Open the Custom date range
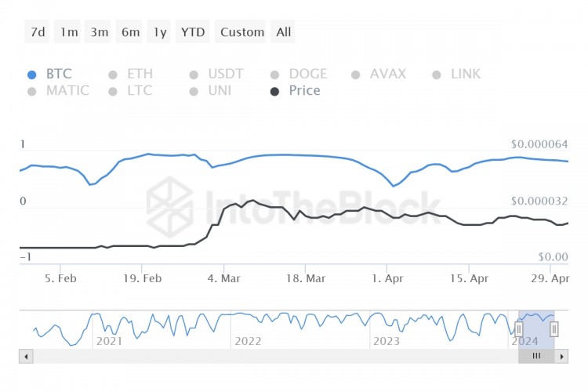This screenshot has width=588, height=392. tap(241, 32)
